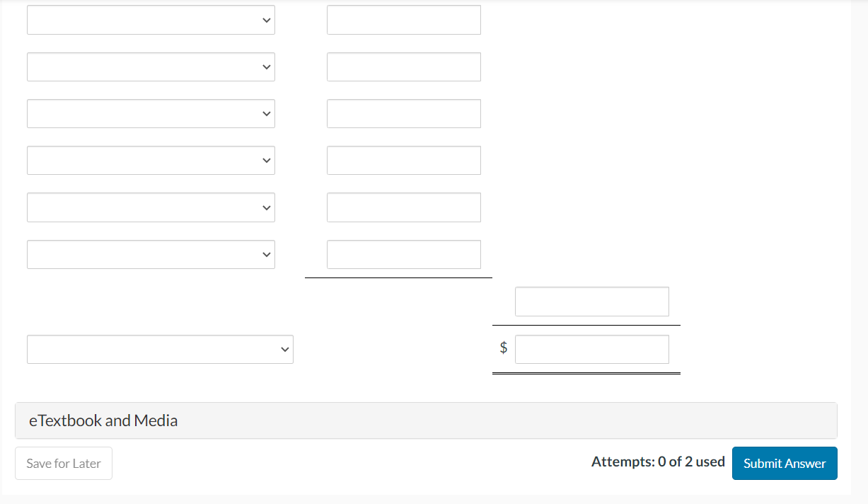Select the subtotal field above the dollar sign
The width and height of the screenshot is (868, 504).
[x=591, y=301]
